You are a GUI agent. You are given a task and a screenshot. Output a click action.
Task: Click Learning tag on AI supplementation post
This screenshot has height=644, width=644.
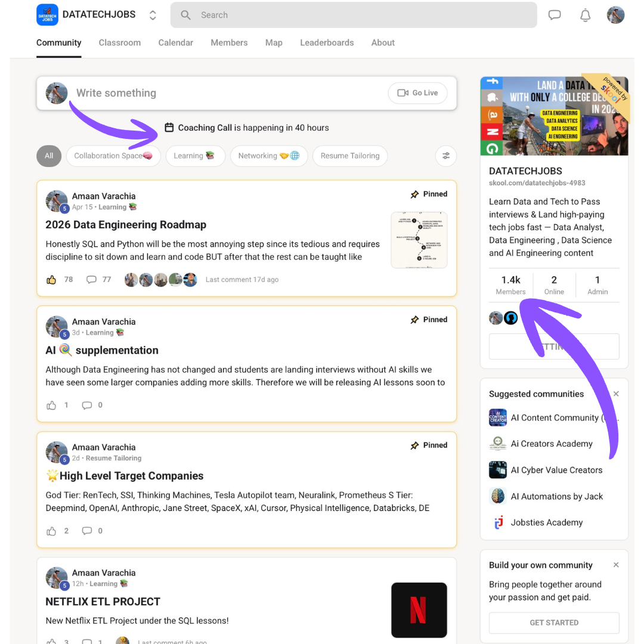point(105,333)
